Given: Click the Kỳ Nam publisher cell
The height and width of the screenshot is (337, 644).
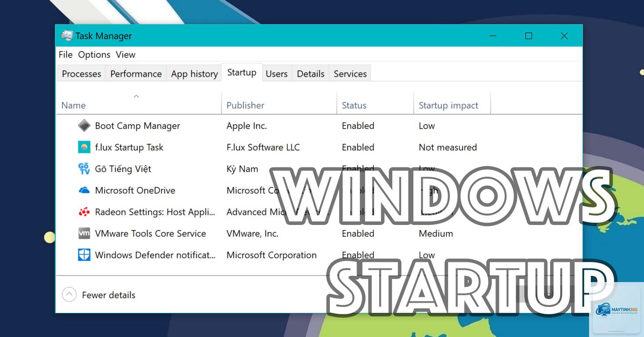Looking at the screenshot, I should [x=242, y=169].
